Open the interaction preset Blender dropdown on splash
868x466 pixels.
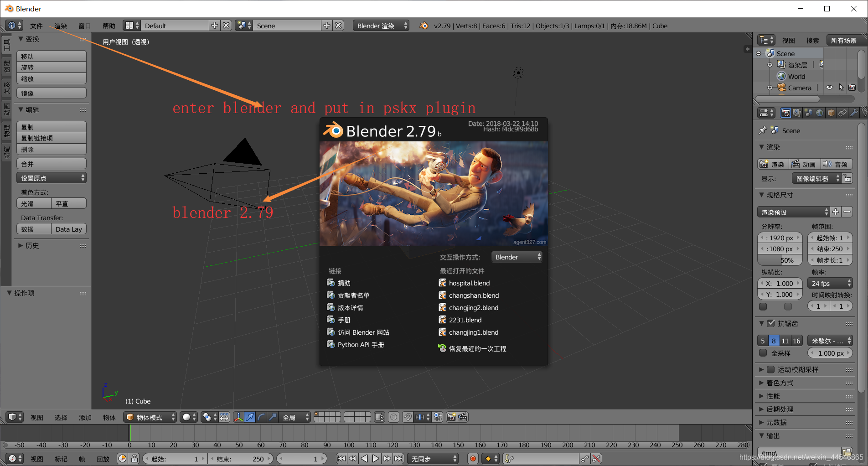click(x=517, y=257)
